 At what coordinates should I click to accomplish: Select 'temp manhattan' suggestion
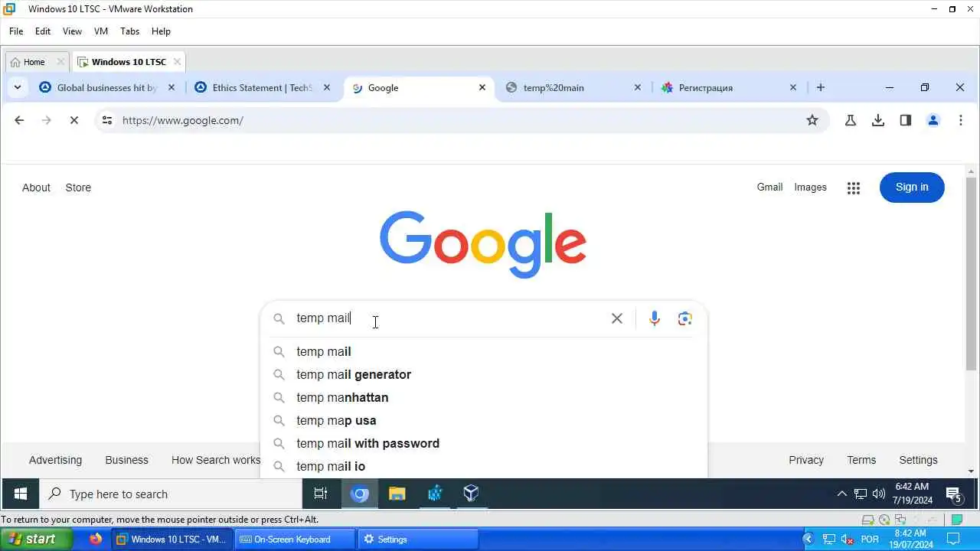click(484, 397)
